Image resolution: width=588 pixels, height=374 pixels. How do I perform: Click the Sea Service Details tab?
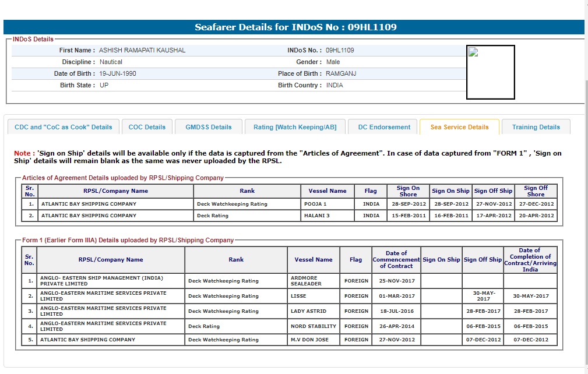(459, 127)
